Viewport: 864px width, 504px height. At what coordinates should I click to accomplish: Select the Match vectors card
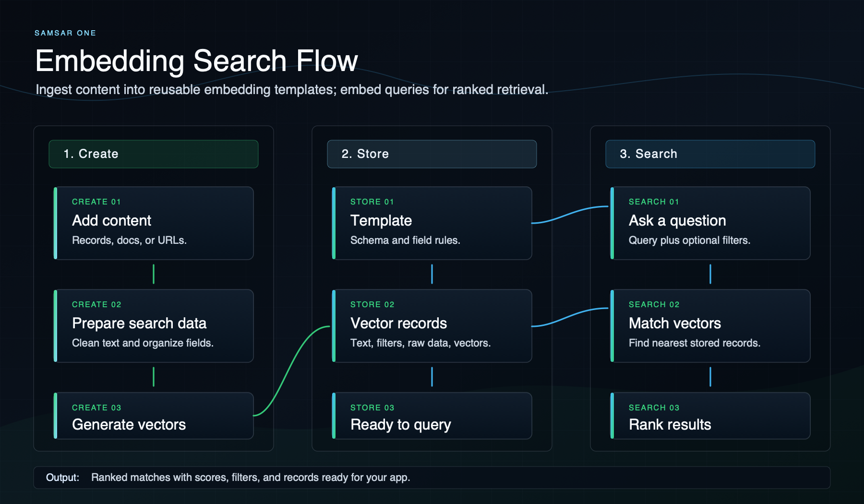[x=710, y=326]
